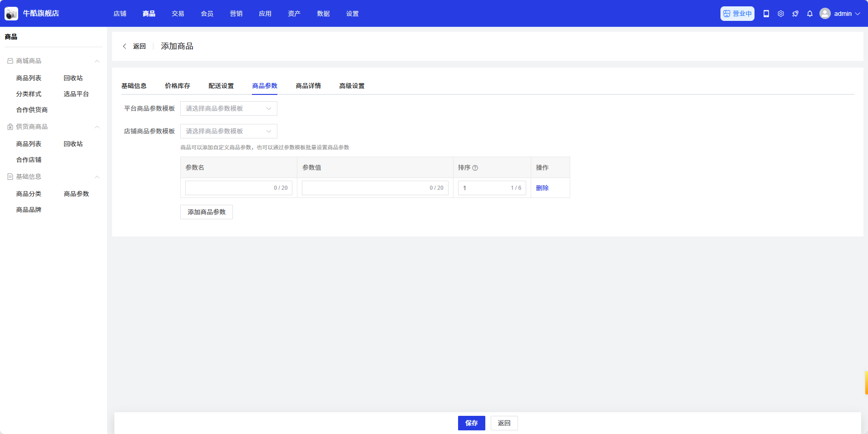This screenshot has width=868, height=434.
Task: Collapse the 基础信息 sidebar group
Action: pyautogui.click(x=97, y=177)
